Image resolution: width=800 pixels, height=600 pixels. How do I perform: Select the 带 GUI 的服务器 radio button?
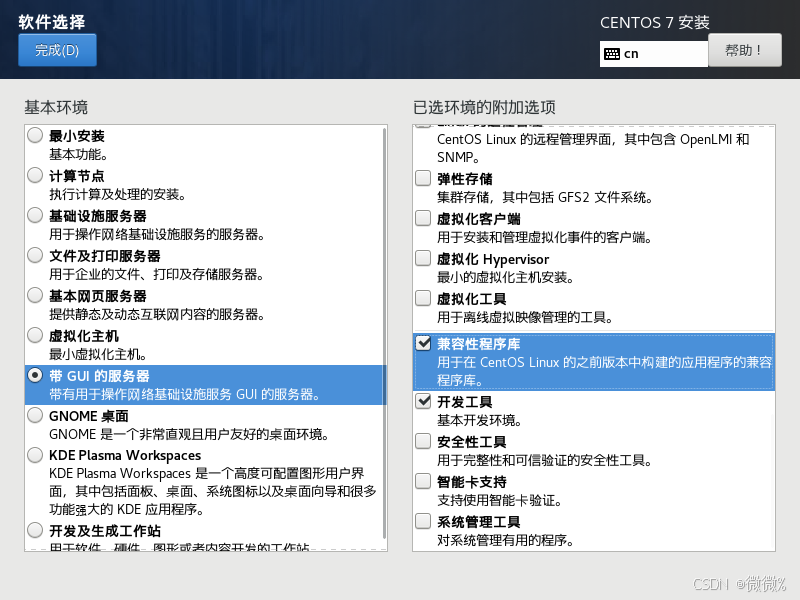click(35, 376)
